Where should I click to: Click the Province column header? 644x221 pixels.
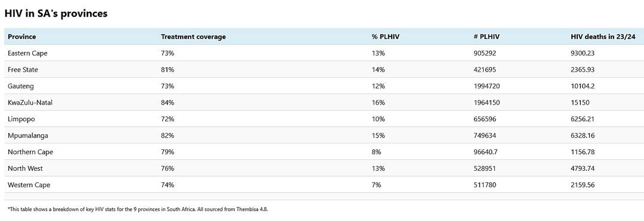22,36
